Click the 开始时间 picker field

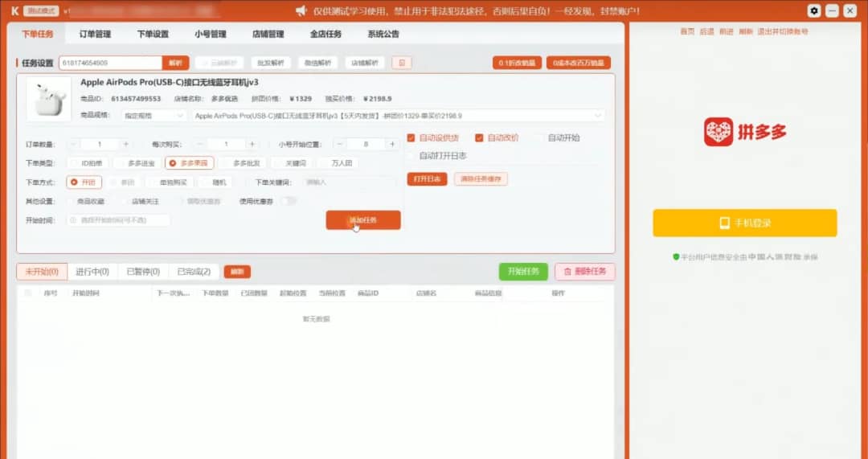[x=118, y=219]
